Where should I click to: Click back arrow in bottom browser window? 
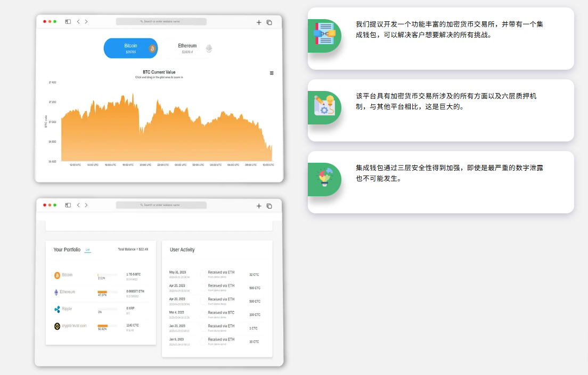(78, 205)
